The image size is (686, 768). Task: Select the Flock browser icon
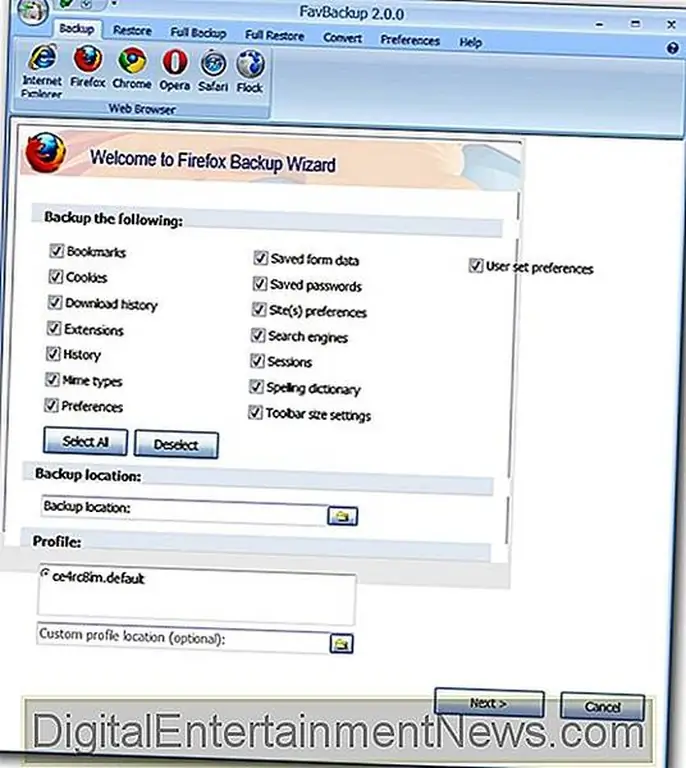pyautogui.click(x=249, y=63)
